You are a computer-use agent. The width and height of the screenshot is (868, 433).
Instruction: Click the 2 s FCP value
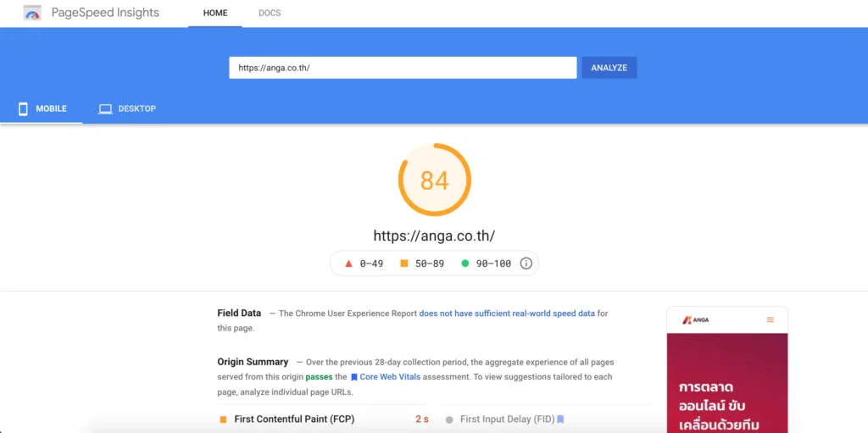(x=422, y=419)
